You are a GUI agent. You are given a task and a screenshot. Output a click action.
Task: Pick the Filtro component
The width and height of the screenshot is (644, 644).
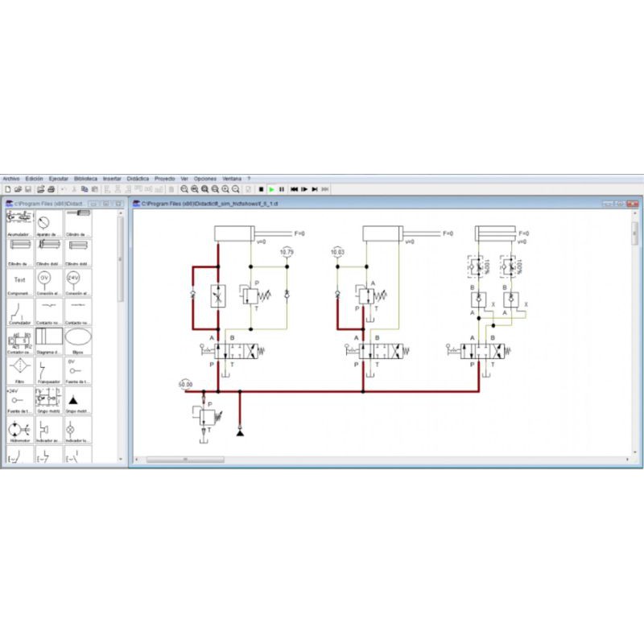coord(19,371)
